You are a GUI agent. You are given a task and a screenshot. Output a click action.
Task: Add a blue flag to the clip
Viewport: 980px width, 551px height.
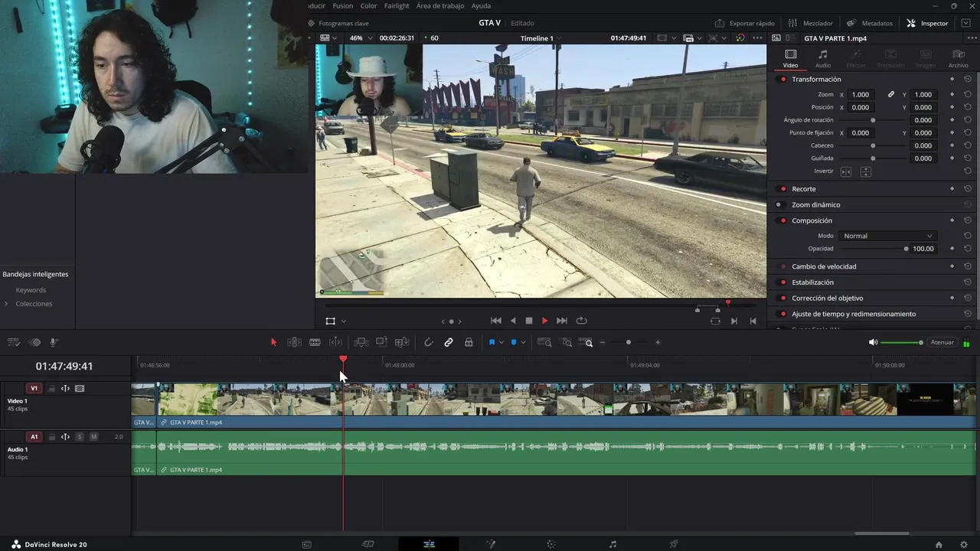click(492, 342)
